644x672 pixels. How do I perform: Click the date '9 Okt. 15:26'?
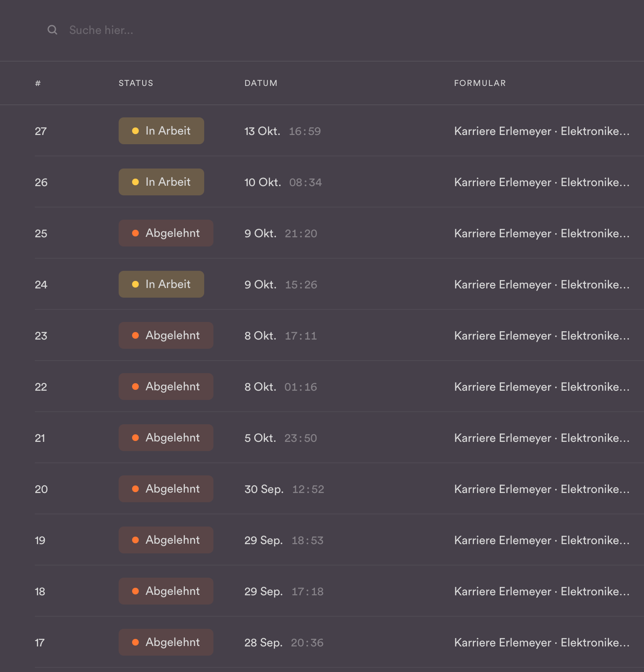coord(281,285)
